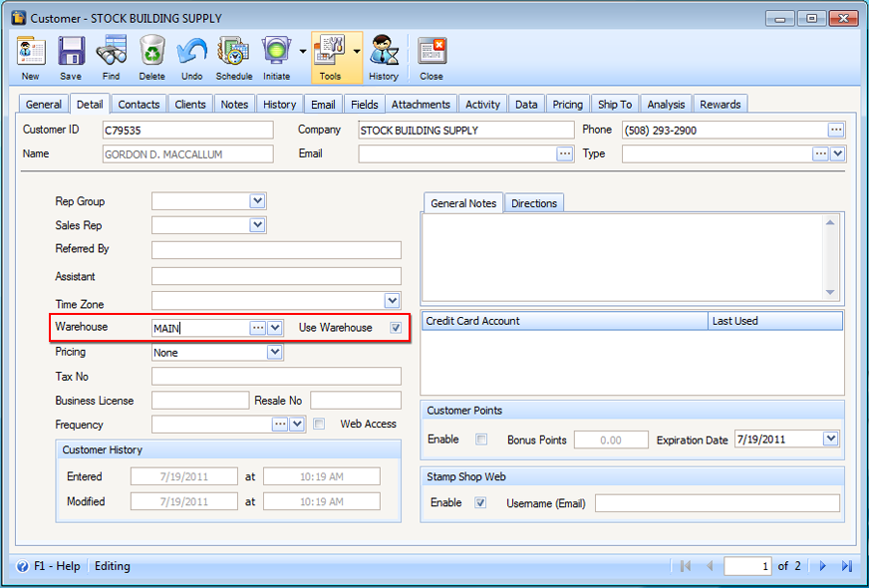This screenshot has width=869, height=588.
Task: Close the customer form via toolbar
Action: click(432, 58)
